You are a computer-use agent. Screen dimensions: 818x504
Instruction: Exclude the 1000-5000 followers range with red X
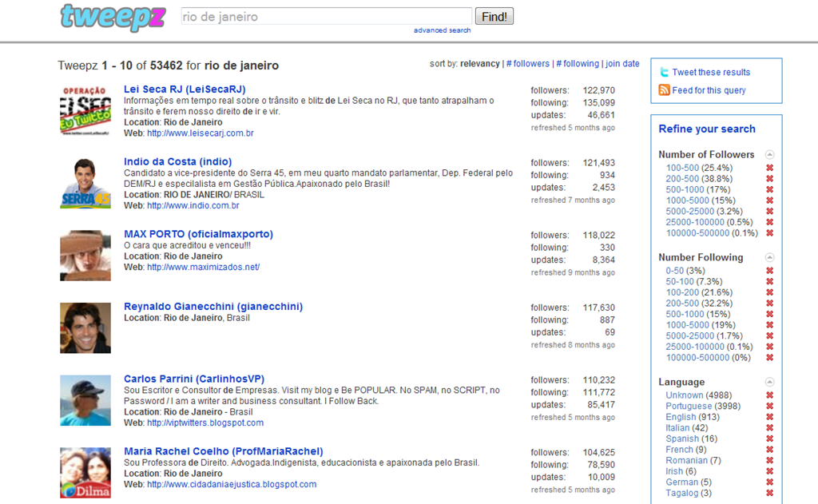769,200
